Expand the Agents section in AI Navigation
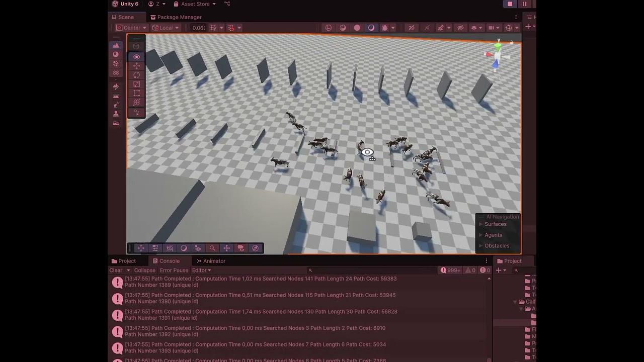Screen dimensions: 644x362 (x=493, y=235)
